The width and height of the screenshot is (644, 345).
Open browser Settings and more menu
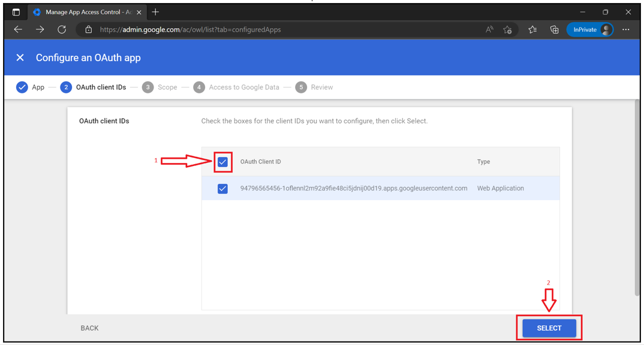pyautogui.click(x=625, y=29)
